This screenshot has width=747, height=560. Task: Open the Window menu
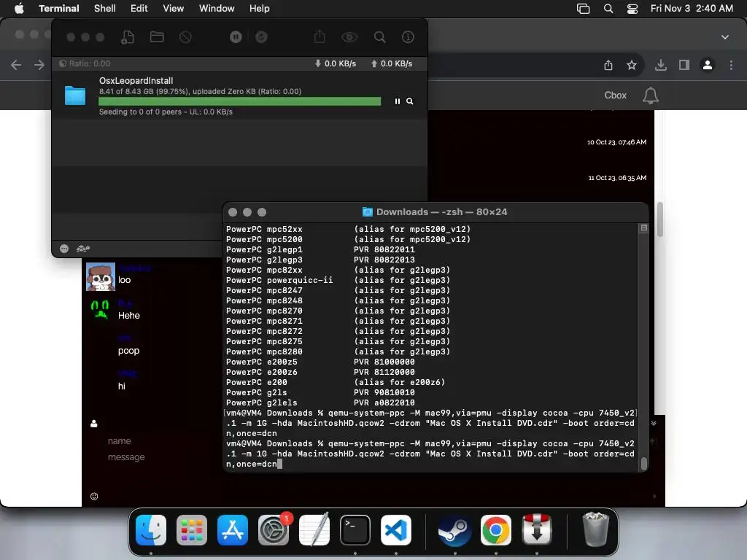click(217, 9)
